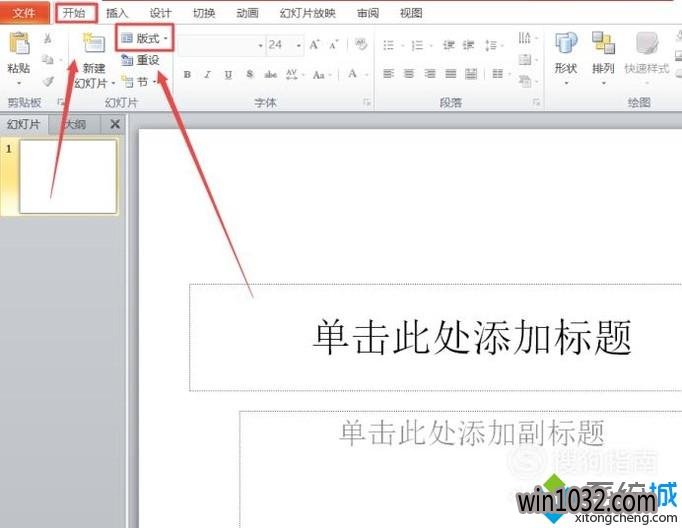Image resolution: width=682 pixels, height=528 pixels.
Task: Expand the font size dropdown showing 24
Action: 299,46
